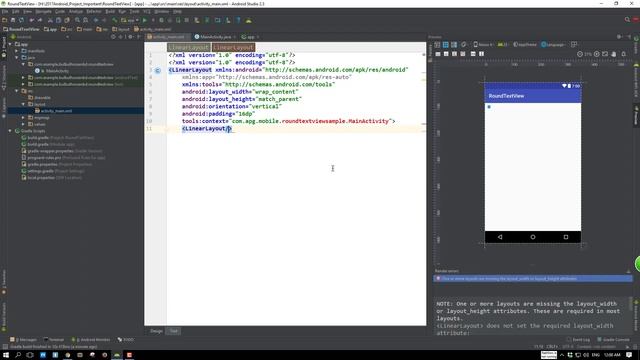This screenshot has height=360, width=640.
Task: Open the File menu
Action: click(4, 11)
